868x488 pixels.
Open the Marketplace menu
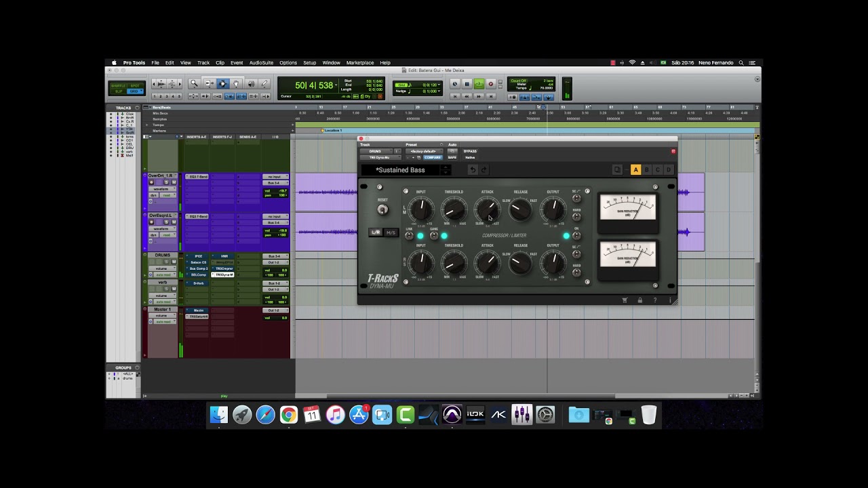(x=360, y=63)
